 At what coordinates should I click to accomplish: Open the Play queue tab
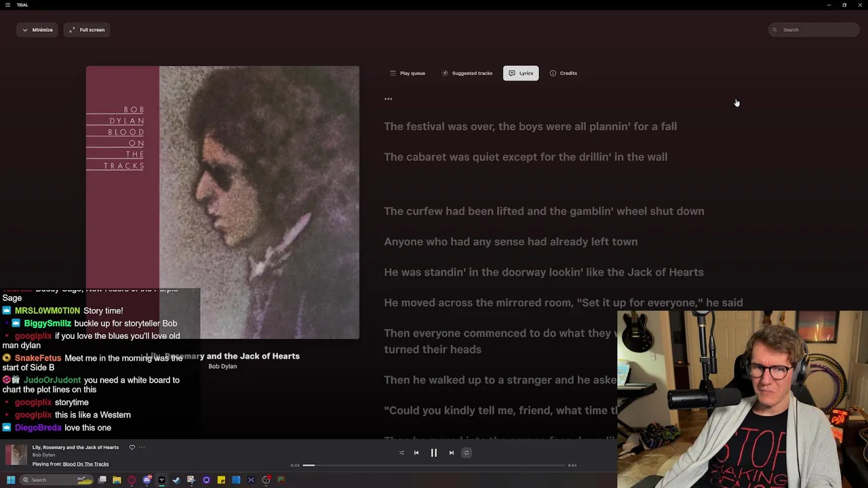tap(408, 73)
